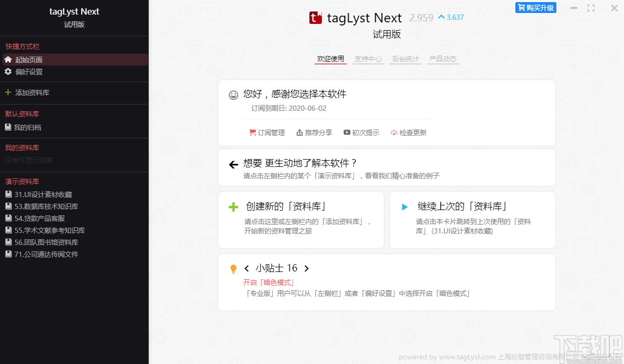Click the 购买升级 button
The height and width of the screenshot is (364, 624).
coord(535,7)
